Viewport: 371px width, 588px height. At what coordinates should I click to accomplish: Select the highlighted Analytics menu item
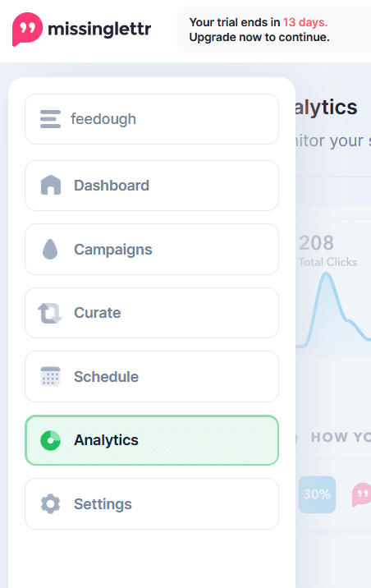152,440
